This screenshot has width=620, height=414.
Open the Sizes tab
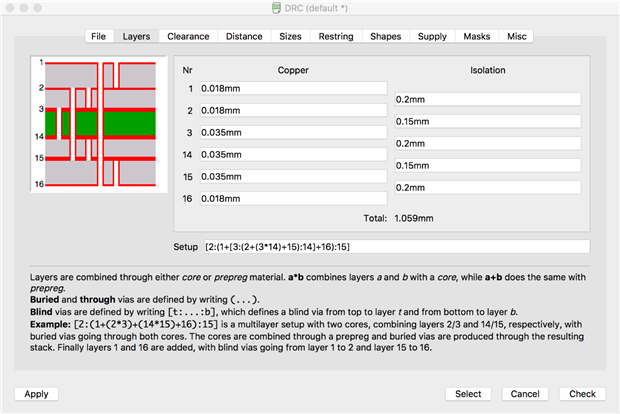pyautogui.click(x=290, y=36)
